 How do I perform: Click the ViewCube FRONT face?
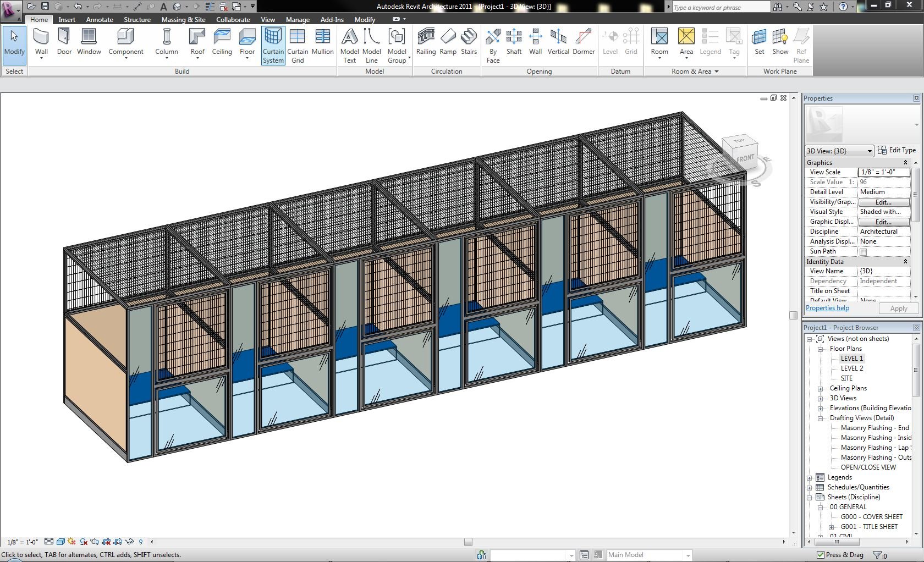click(x=745, y=158)
